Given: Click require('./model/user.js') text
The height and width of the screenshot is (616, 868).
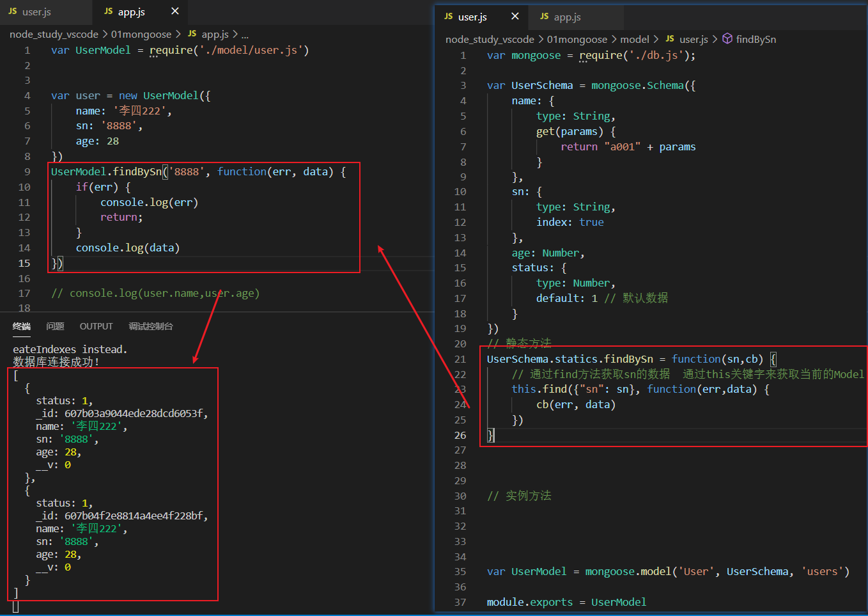Looking at the screenshot, I should tap(229, 50).
